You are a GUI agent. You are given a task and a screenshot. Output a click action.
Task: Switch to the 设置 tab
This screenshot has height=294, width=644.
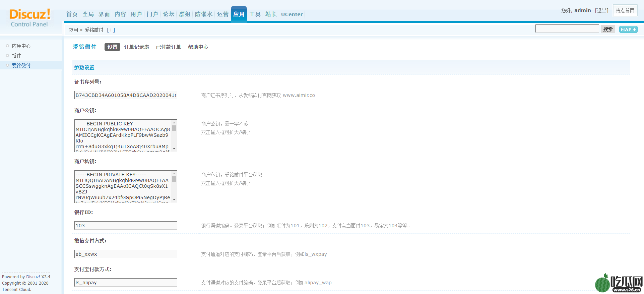tap(112, 47)
